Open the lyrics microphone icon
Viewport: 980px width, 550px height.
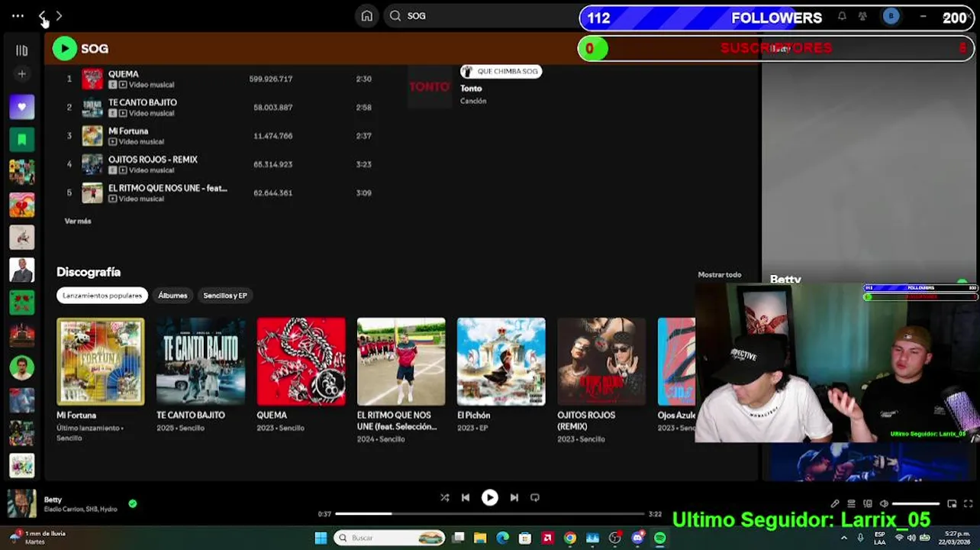point(836,503)
